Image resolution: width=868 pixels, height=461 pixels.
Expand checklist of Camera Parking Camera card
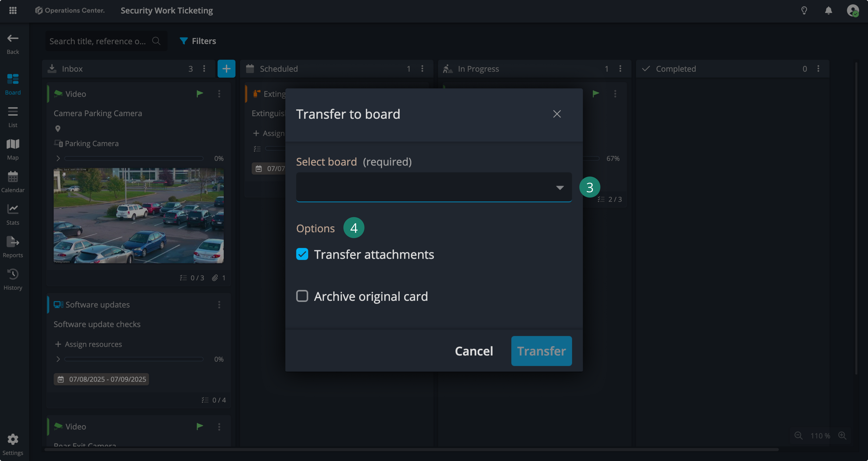click(x=58, y=158)
